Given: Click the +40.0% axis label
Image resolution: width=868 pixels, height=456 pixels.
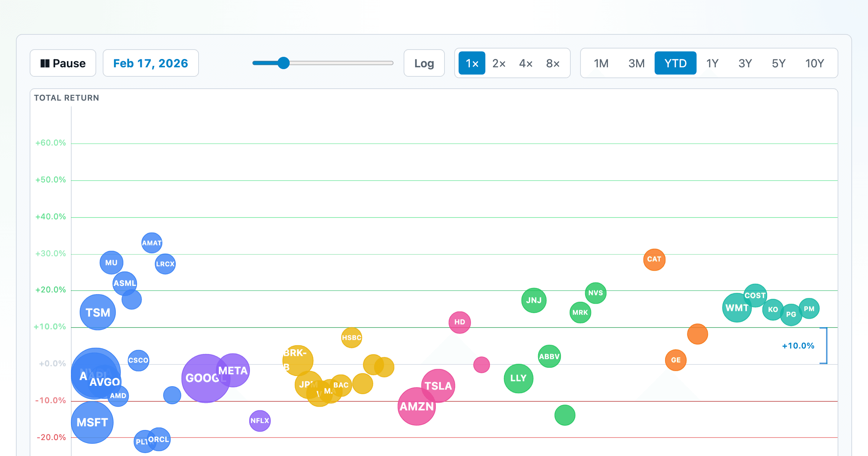Looking at the screenshot, I should click(51, 217).
